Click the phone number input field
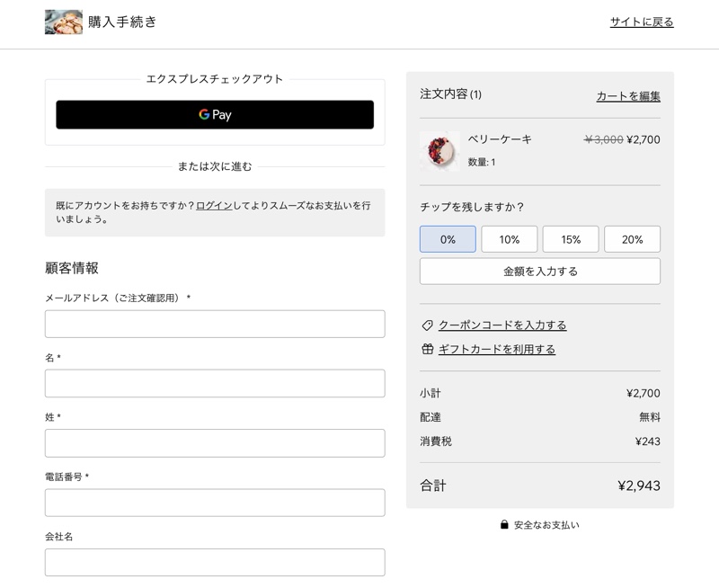Image resolution: width=719 pixels, height=588 pixels. (214, 502)
